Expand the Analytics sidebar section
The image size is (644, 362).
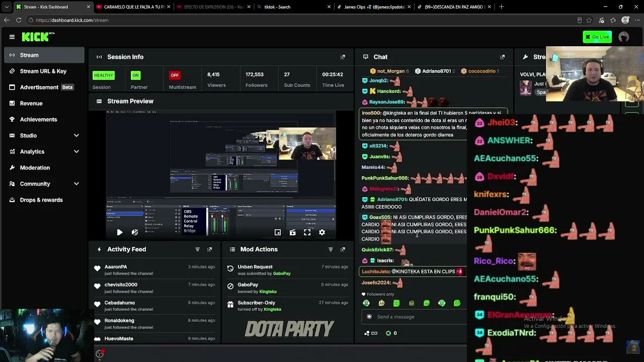tap(76, 151)
